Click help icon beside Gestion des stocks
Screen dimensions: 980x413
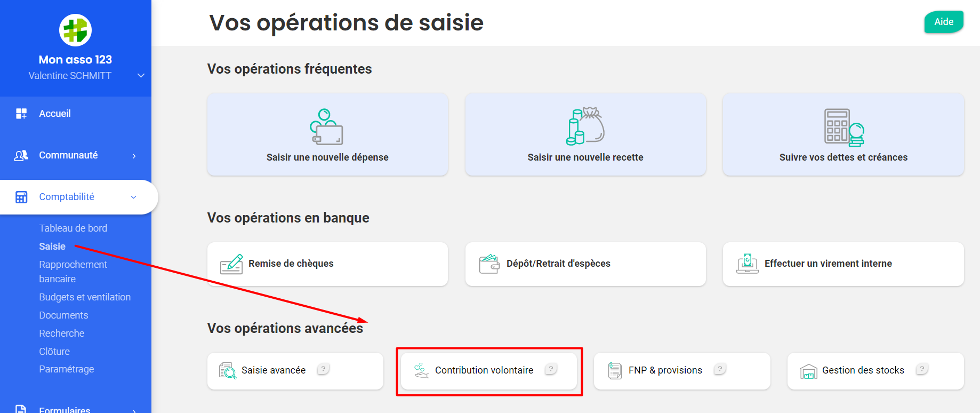pos(922,369)
